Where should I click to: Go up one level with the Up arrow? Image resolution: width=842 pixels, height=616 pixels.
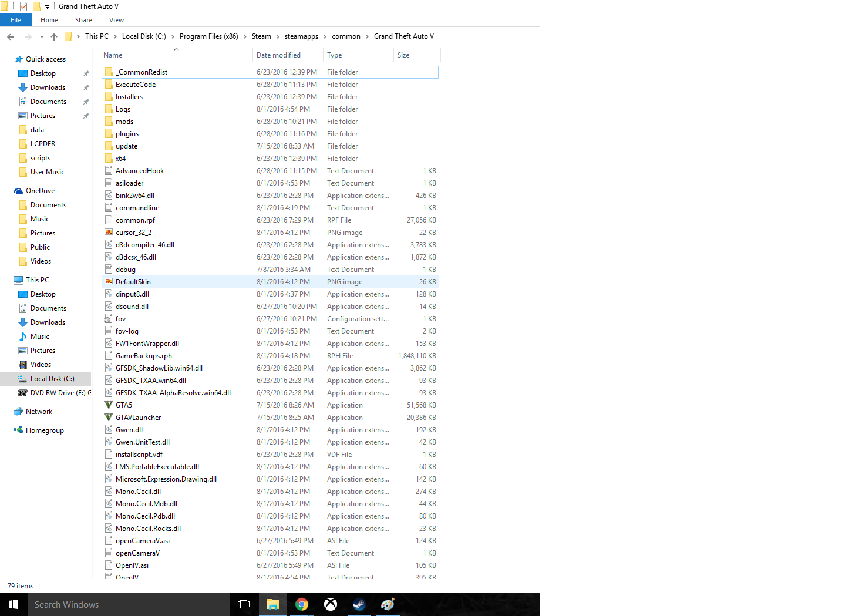coord(54,36)
